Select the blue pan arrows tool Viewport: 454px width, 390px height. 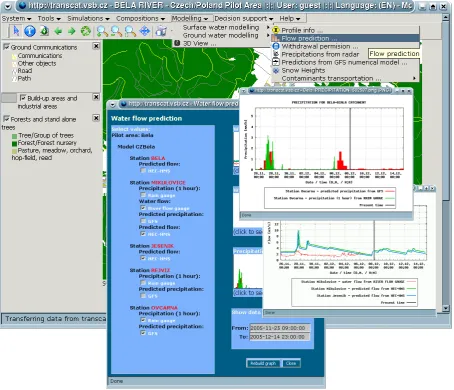[145, 31]
